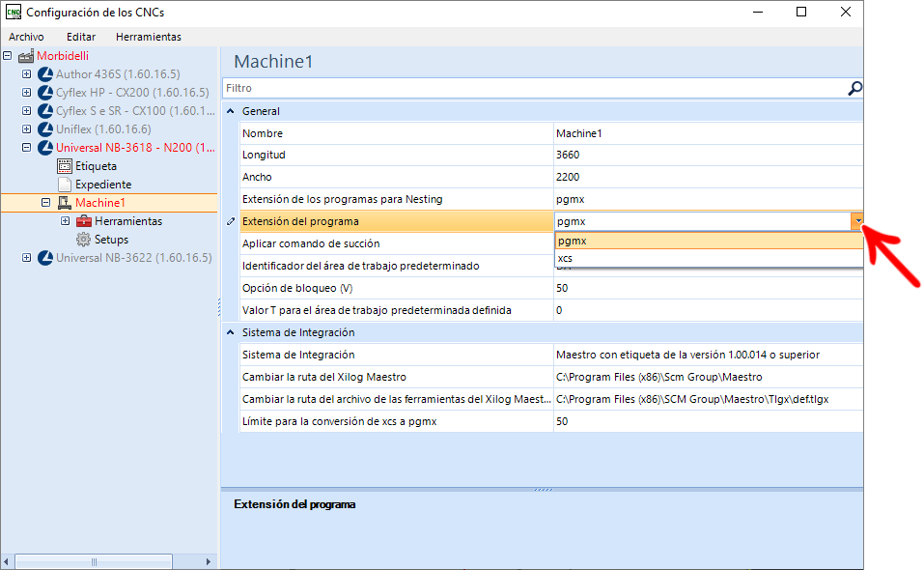Click the tree scrollbar right arrow
Viewport: 924px width, 570px height.
[x=208, y=561]
